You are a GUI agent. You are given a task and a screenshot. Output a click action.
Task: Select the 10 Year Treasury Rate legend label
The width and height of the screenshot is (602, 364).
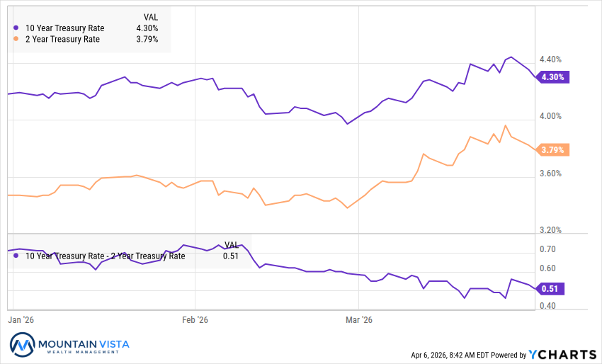64,28
